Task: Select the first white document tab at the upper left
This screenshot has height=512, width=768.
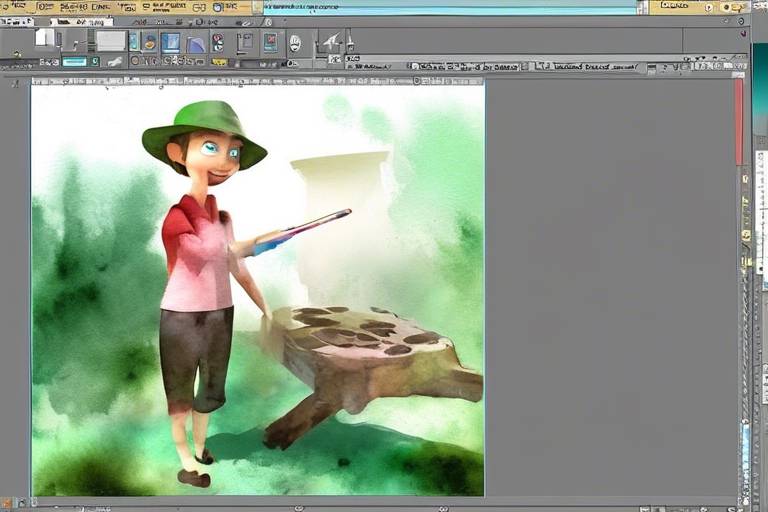Action: 16,22
